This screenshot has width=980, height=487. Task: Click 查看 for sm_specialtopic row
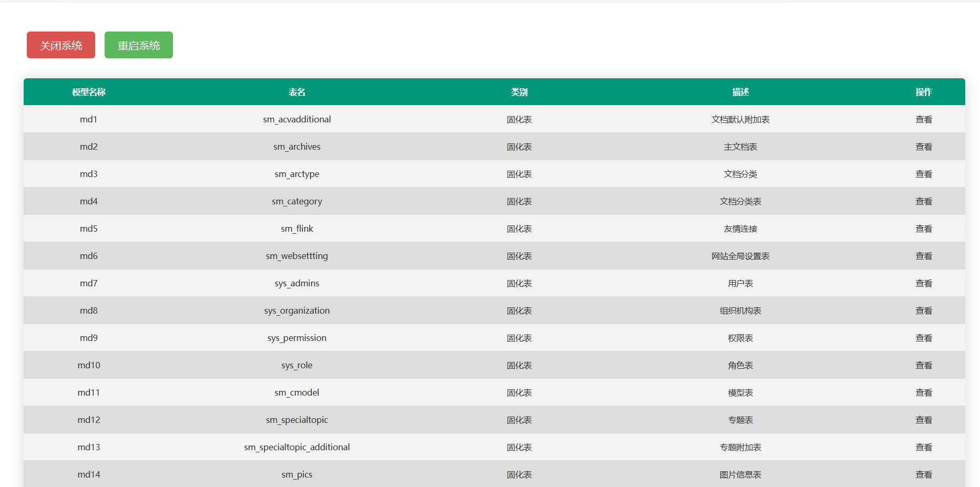click(923, 420)
